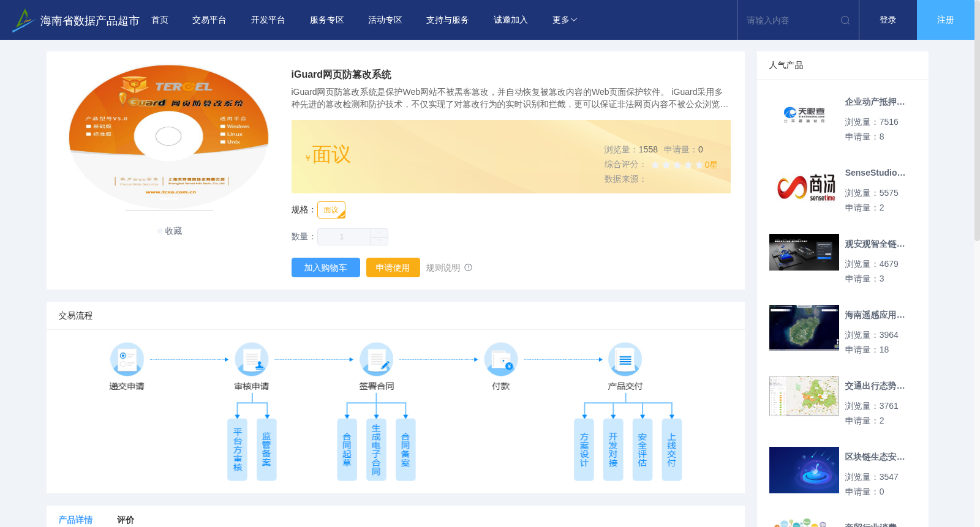Open the 诚邀加入 nav item
The width and height of the screenshot is (980, 527).
[511, 20]
